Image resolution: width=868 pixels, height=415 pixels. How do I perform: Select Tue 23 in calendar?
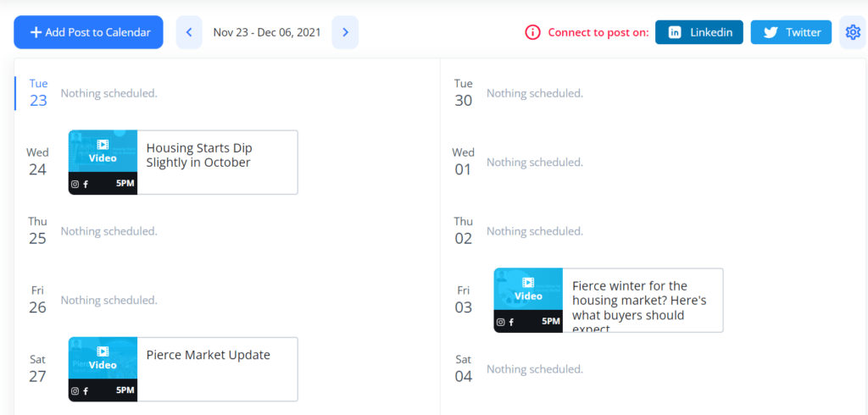38,92
